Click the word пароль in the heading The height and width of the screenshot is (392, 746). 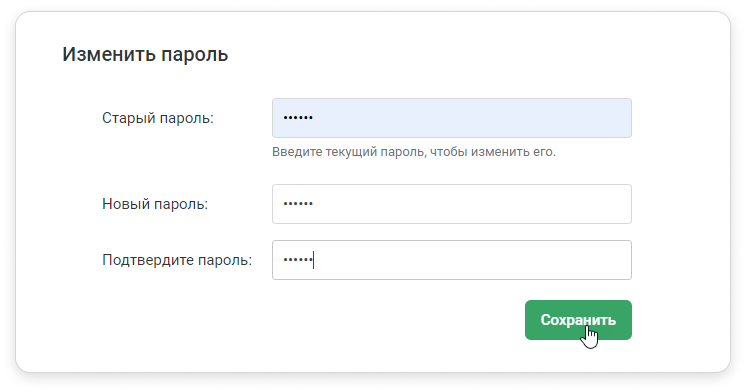pos(195,55)
